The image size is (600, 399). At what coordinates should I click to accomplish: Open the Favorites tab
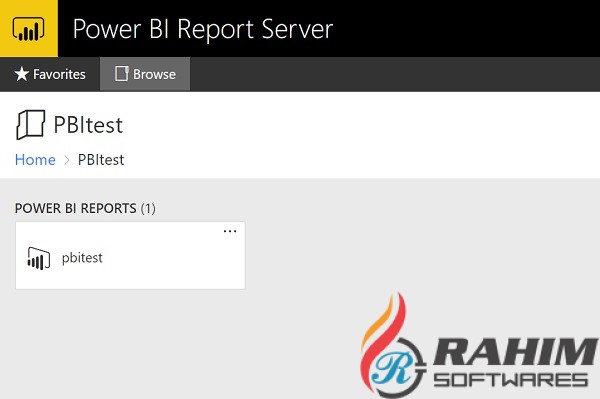(50, 74)
